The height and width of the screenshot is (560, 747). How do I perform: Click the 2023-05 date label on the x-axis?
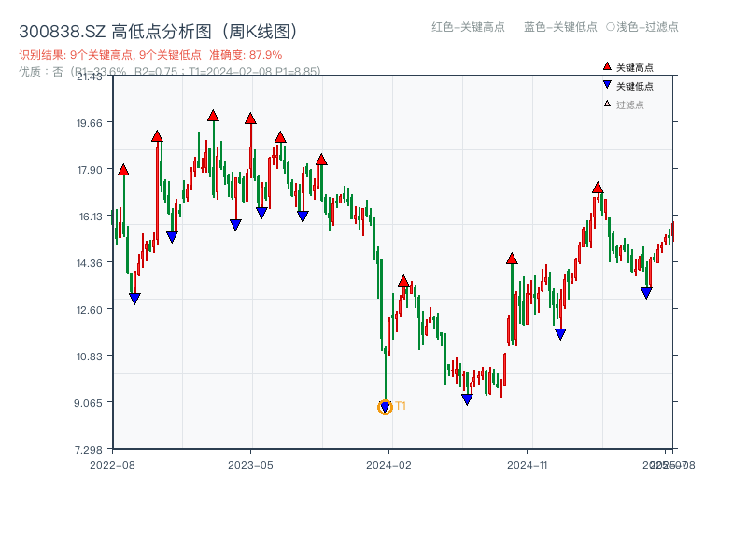[251, 464]
